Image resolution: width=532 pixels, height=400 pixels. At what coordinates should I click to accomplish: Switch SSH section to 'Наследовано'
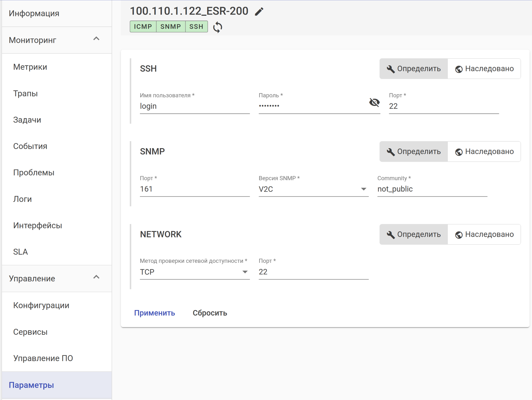(x=484, y=69)
